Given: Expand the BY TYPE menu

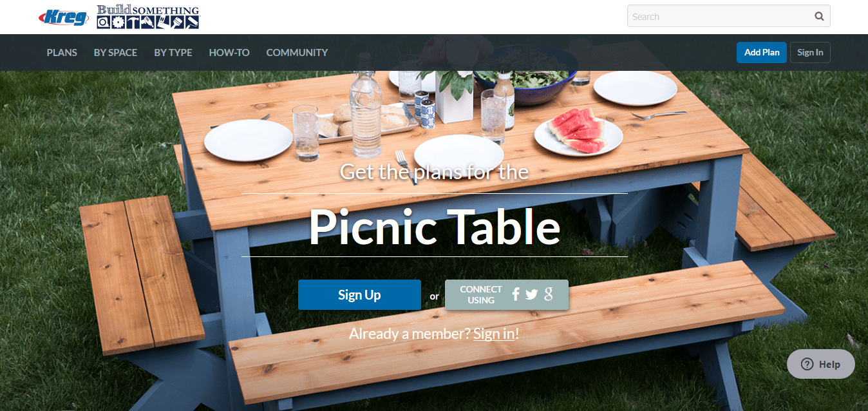Looking at the screenshot, I should point(173,52).
